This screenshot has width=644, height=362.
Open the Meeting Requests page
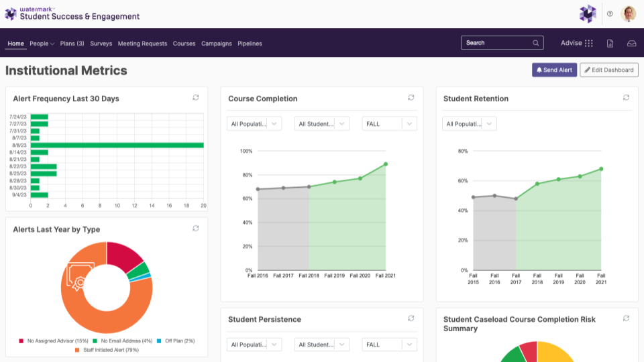142,44
